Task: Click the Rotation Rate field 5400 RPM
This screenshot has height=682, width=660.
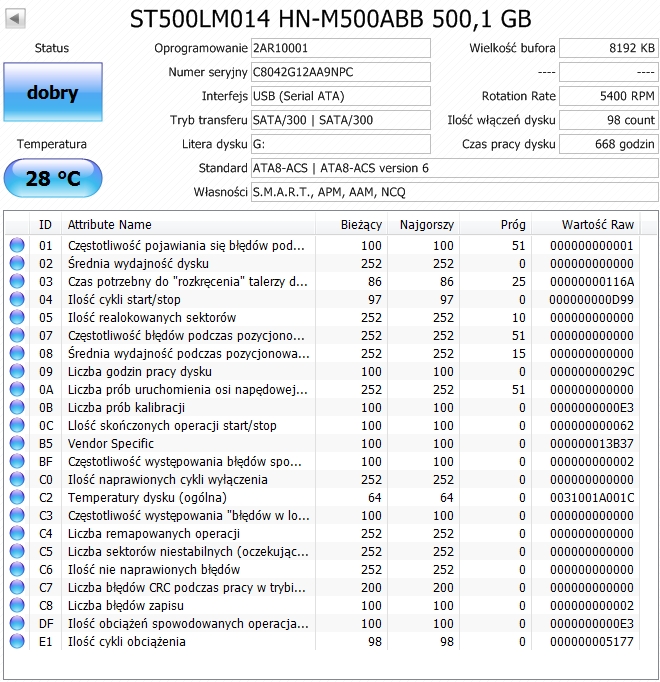Action: 609,96
